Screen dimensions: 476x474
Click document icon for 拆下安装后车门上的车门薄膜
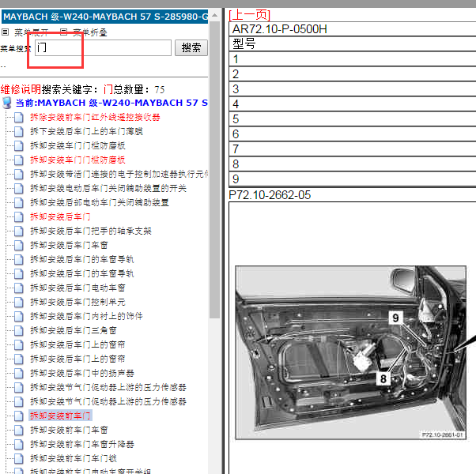(x=19, y=132)
